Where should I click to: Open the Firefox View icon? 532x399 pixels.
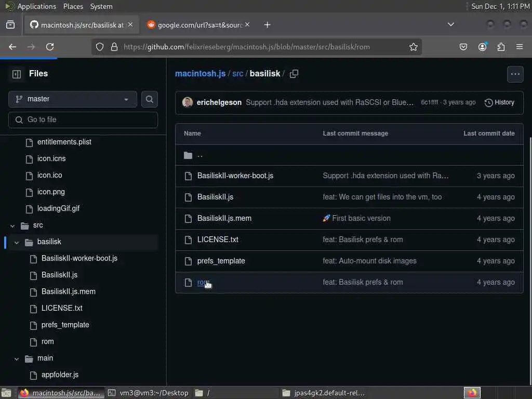[x=10, y=25]
